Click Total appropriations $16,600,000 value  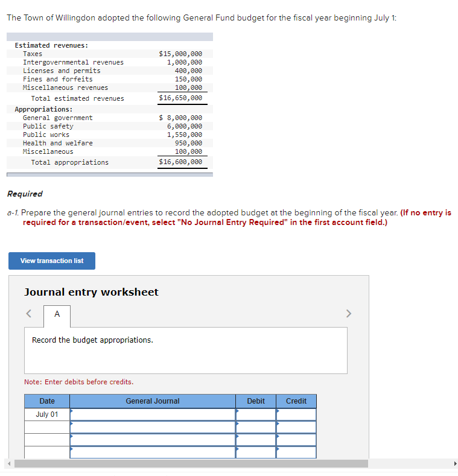180,162
